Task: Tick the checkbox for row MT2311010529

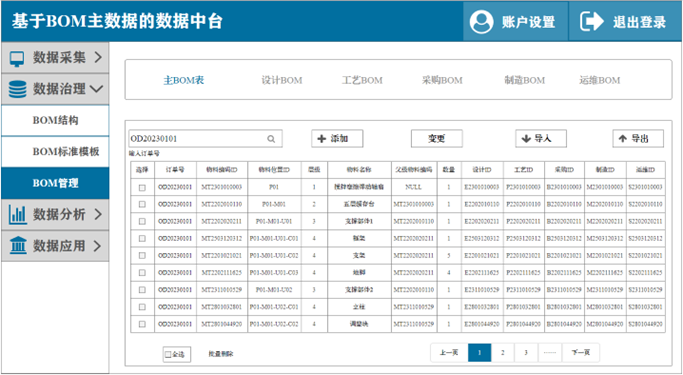Action: [x=142, y=290]
